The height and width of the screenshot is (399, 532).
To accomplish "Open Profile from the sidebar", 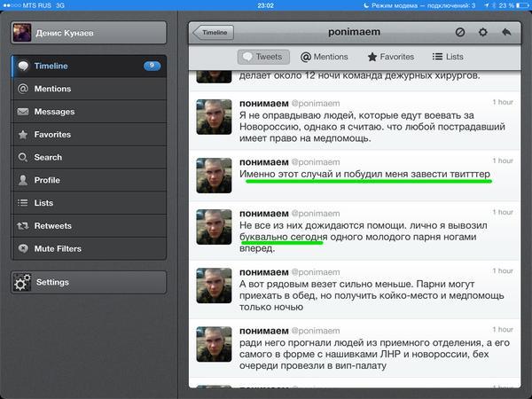I will pos(88,180).
